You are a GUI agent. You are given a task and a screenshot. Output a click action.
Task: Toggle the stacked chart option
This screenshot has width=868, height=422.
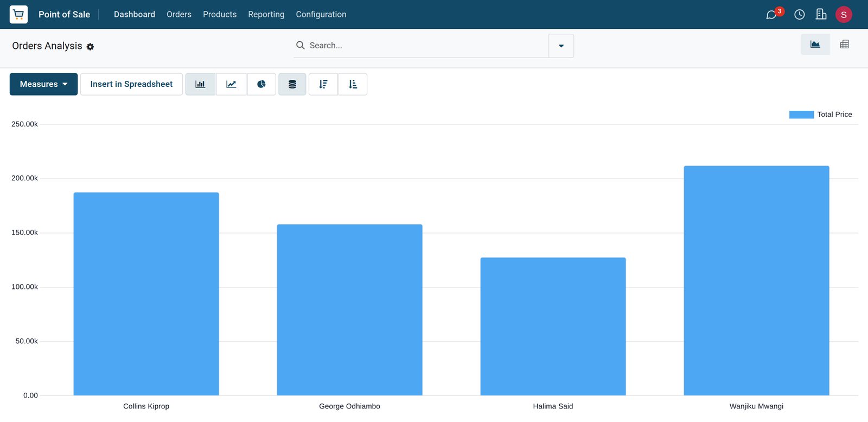[x=292, y=84]
